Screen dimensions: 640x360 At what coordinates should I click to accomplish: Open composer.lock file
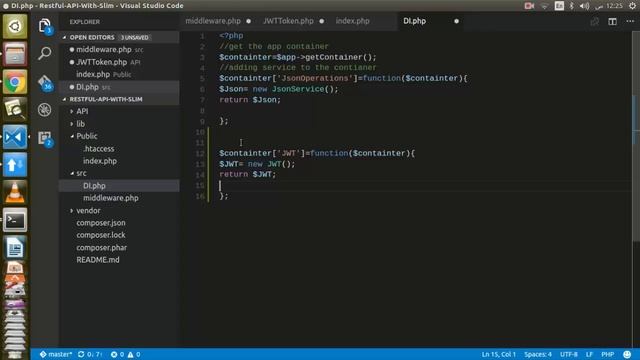pyautogui.click(x=119, y=235)
